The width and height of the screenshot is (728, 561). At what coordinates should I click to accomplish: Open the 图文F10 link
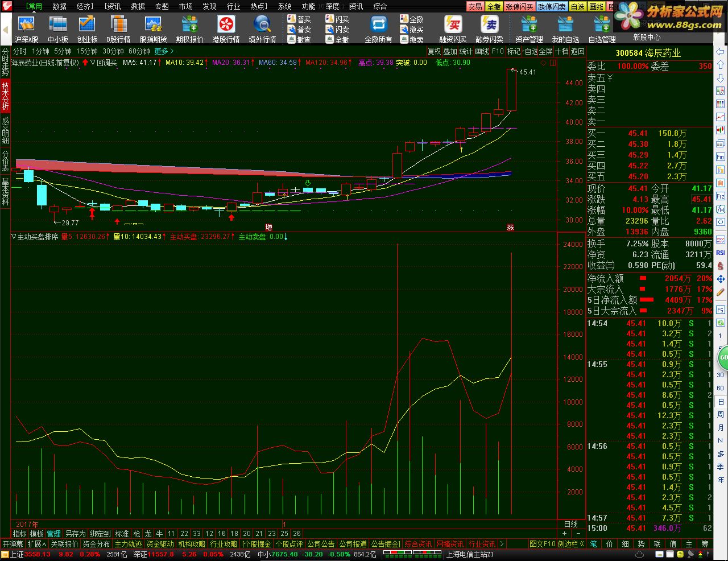[x=542, y=544]
